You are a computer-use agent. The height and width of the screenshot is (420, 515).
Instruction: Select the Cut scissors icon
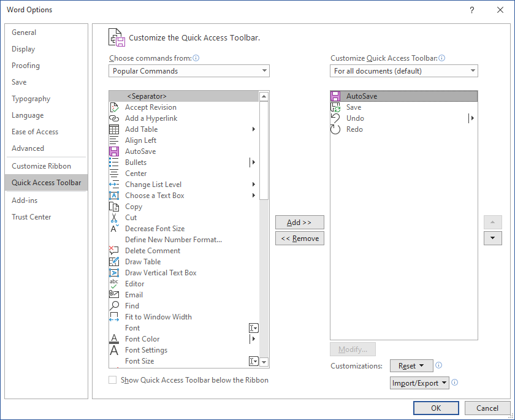(x=114, y=218)
